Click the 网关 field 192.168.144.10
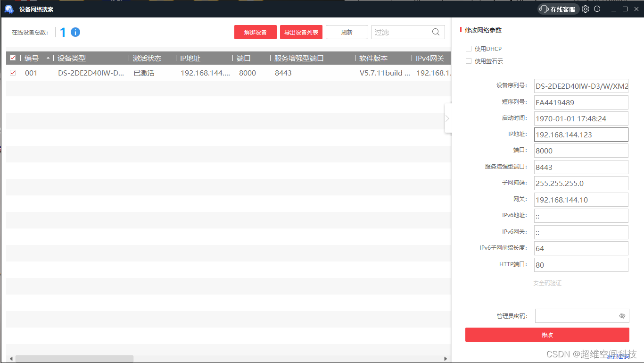644x363 pixels. [581, 200]
